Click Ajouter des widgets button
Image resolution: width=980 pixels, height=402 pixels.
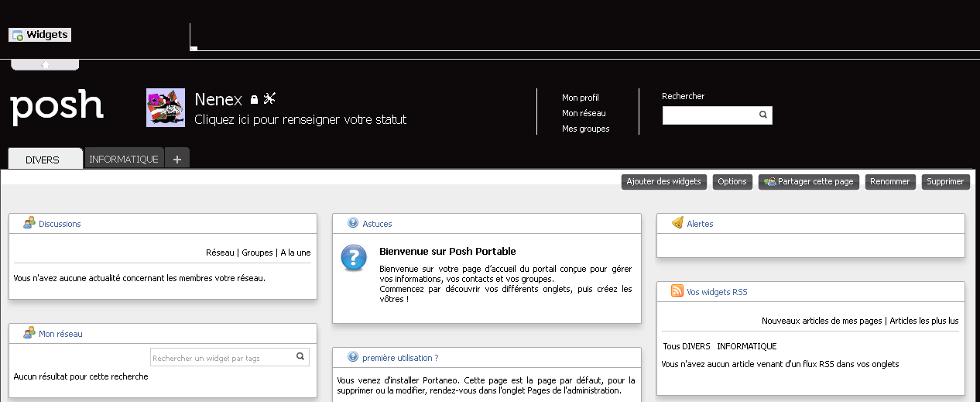pyautogui.click(x=664, y=181)
